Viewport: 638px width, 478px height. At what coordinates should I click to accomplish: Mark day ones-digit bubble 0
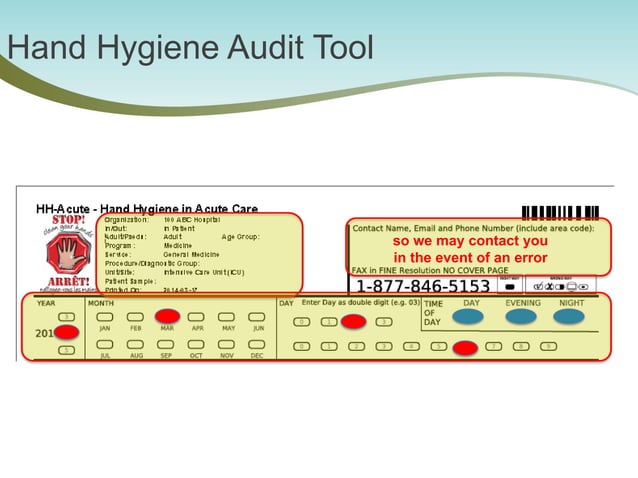[302, 347]
